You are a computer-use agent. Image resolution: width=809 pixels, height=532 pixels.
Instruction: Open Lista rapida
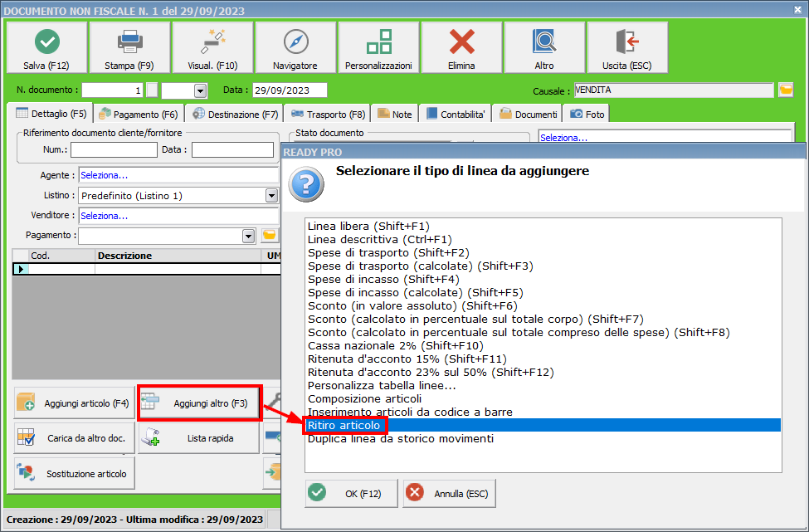198,438
